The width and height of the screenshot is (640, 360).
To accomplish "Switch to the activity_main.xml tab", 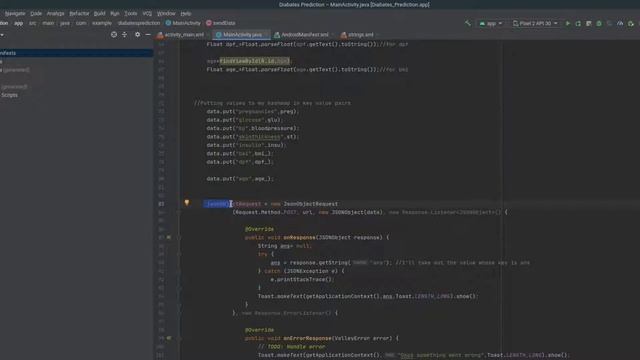I will 181,35.
